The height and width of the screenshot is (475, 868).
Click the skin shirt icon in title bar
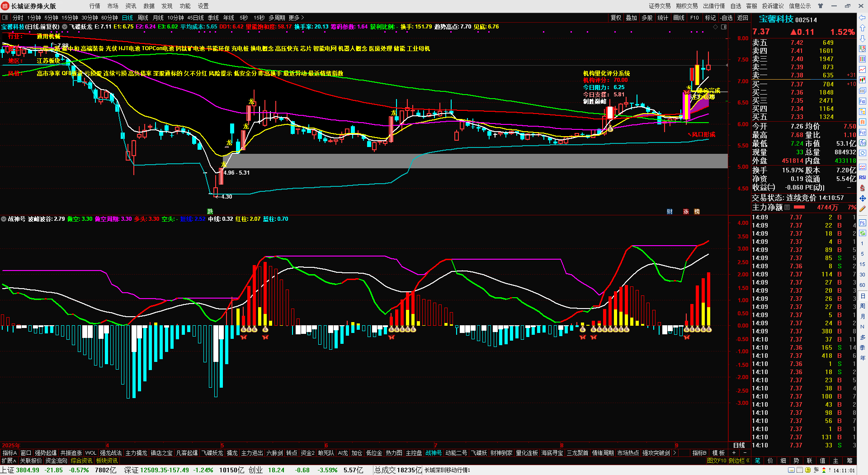[821, 6]
